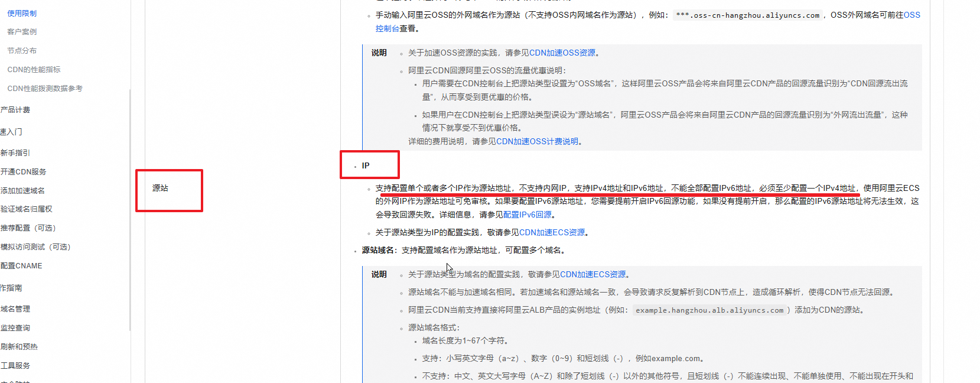980x383 pixels.
Task: Select 客户案例 in the left navigation
Action: 22,32
